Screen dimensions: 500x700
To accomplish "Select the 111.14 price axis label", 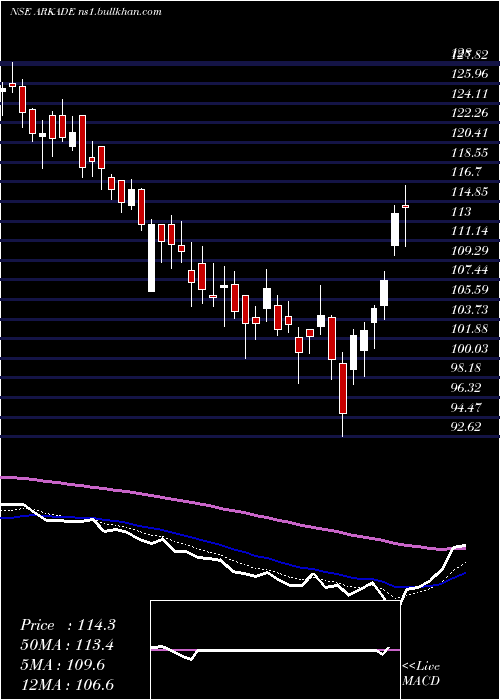I will (x=470, y=231).
